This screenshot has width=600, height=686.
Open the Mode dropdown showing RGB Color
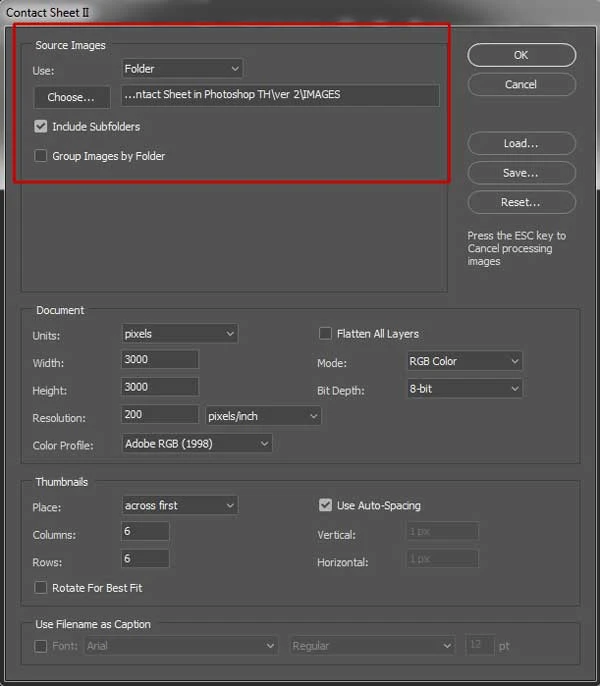coord(464,361)
